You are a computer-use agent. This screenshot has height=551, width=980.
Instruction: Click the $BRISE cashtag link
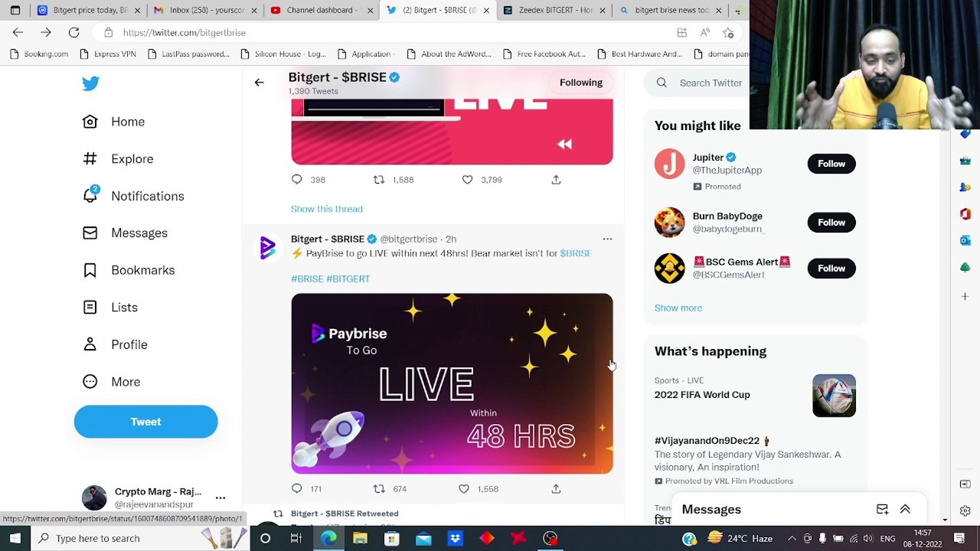[x=576, y=253]
